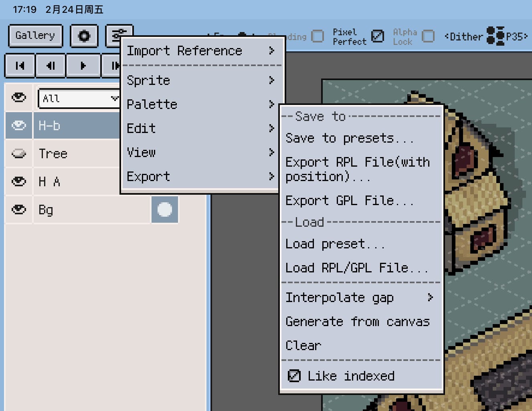The height and width of the screenshot is (411, 532).
Task: Enable the Alpha Lock checkbox
Action: click(429, 36)
